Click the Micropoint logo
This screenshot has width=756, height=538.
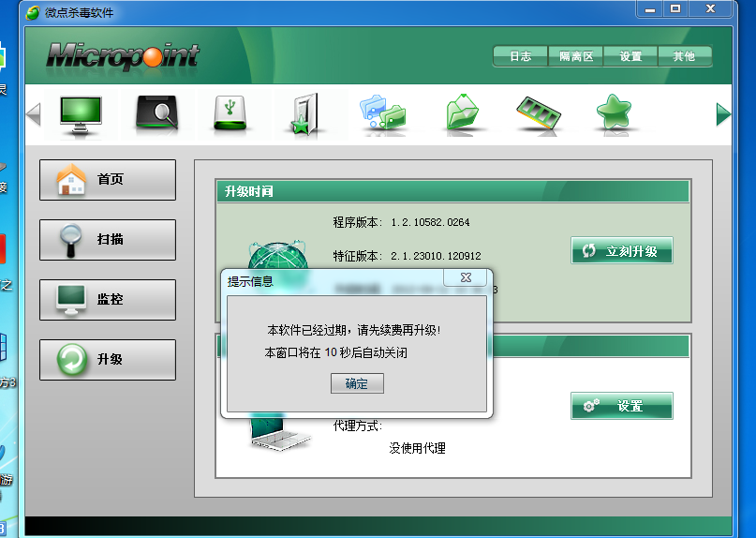coord(123,58)
